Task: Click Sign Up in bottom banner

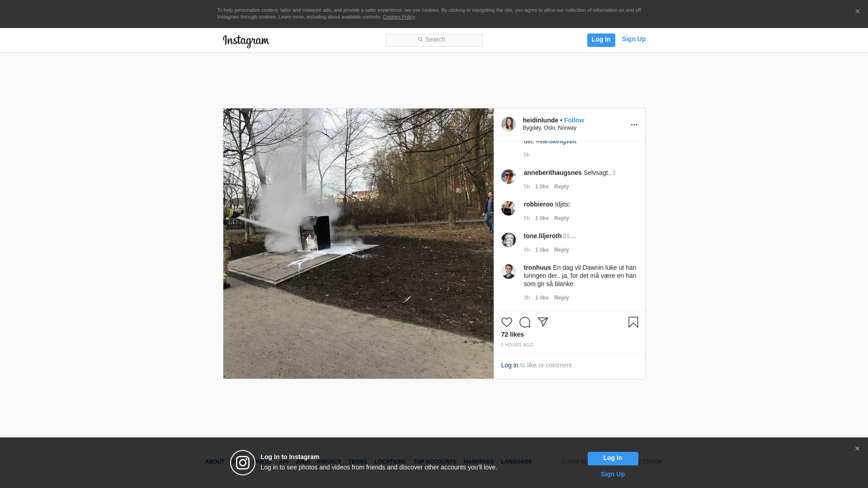Action: (613, 474)
